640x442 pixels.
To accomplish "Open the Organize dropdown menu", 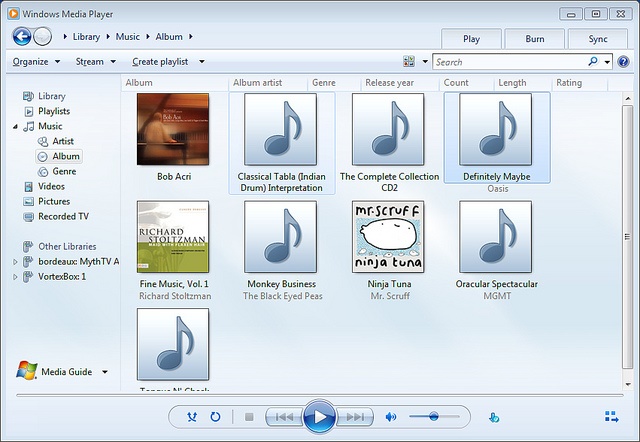I will [36, 62].
